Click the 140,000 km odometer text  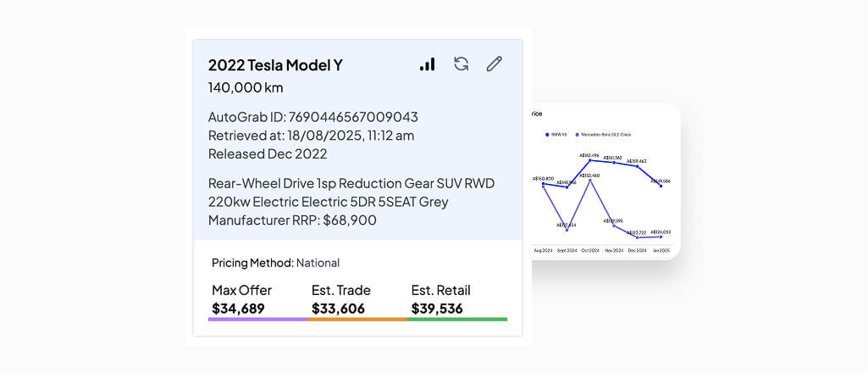(246, 87)
